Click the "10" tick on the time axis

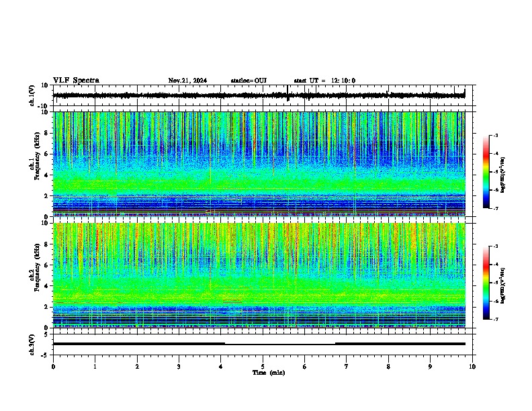tap(472, 367)
